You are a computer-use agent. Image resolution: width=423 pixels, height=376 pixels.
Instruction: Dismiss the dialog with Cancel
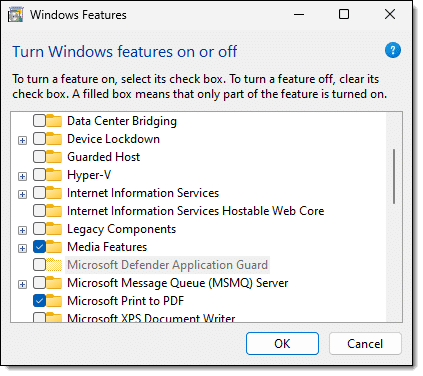[365, 343]
